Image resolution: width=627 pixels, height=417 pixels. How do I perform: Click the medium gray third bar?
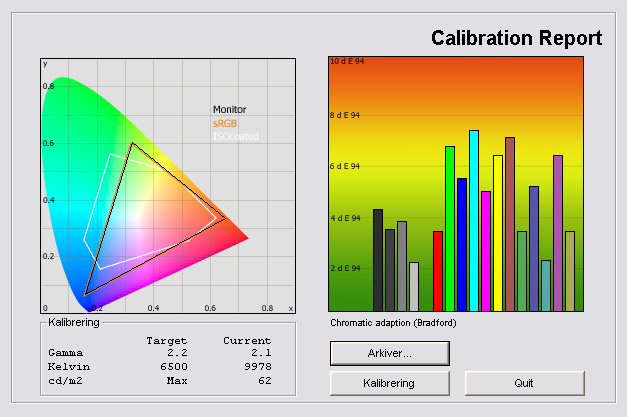pos(402,266)
